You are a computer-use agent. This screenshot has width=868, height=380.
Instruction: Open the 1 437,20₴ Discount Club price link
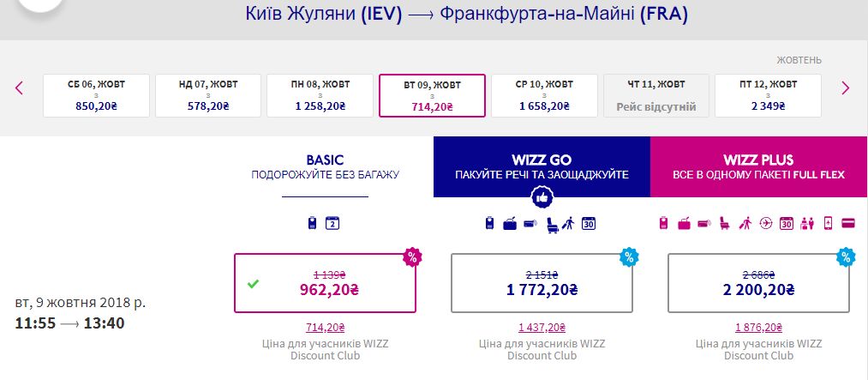pos(542,328)
